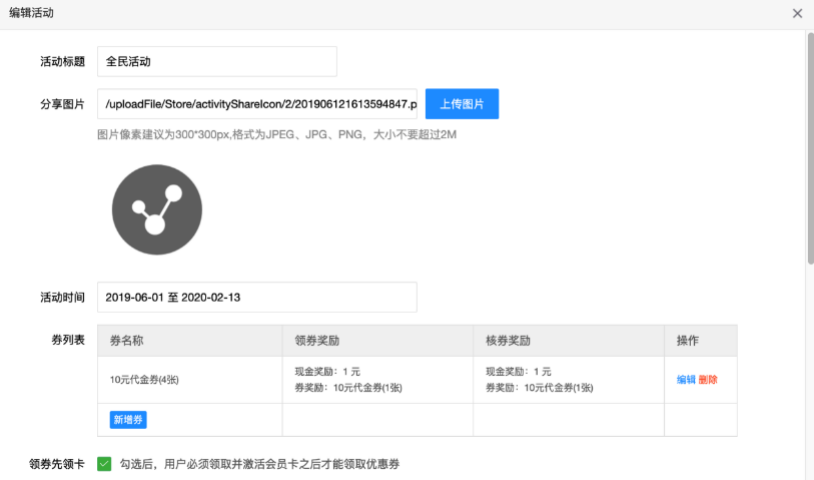Image resolution: width=814 pixels, height=480 pixels.
Task: Click the 新增券 button
Action: coord(128,420)
